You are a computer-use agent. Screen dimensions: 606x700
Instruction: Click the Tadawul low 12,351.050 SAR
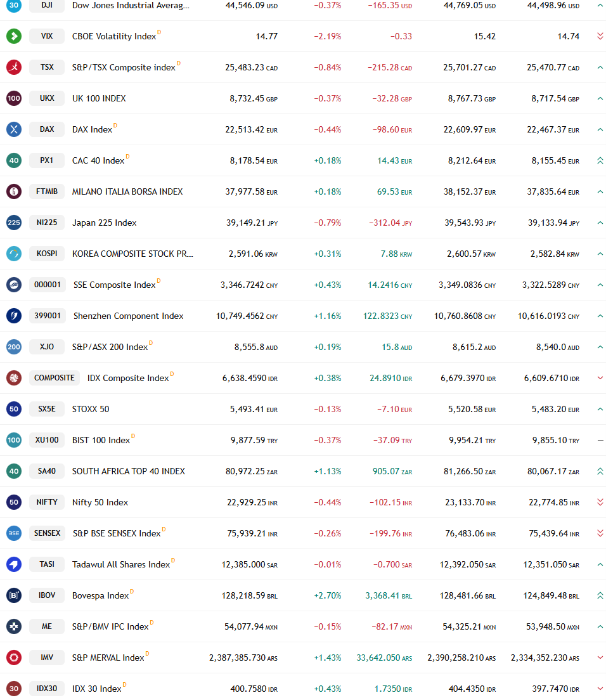[x=551, y=565]
